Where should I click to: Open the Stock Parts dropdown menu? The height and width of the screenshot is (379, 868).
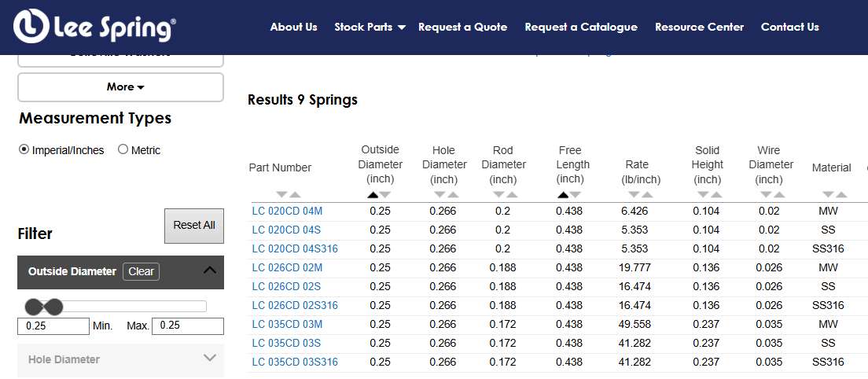point(370,27)
